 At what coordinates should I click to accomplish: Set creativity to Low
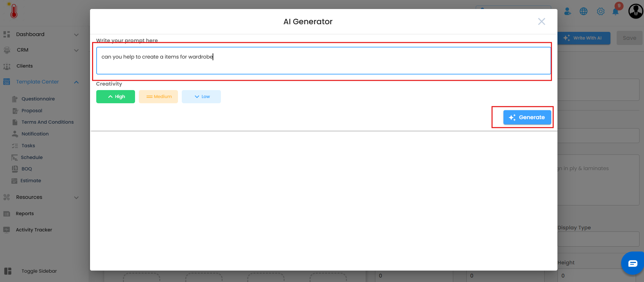[201, 97]
